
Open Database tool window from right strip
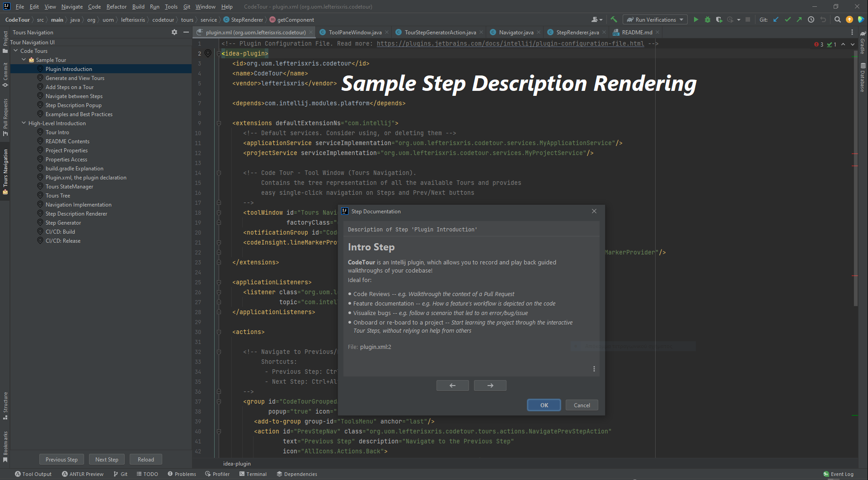tap(863, 77)
